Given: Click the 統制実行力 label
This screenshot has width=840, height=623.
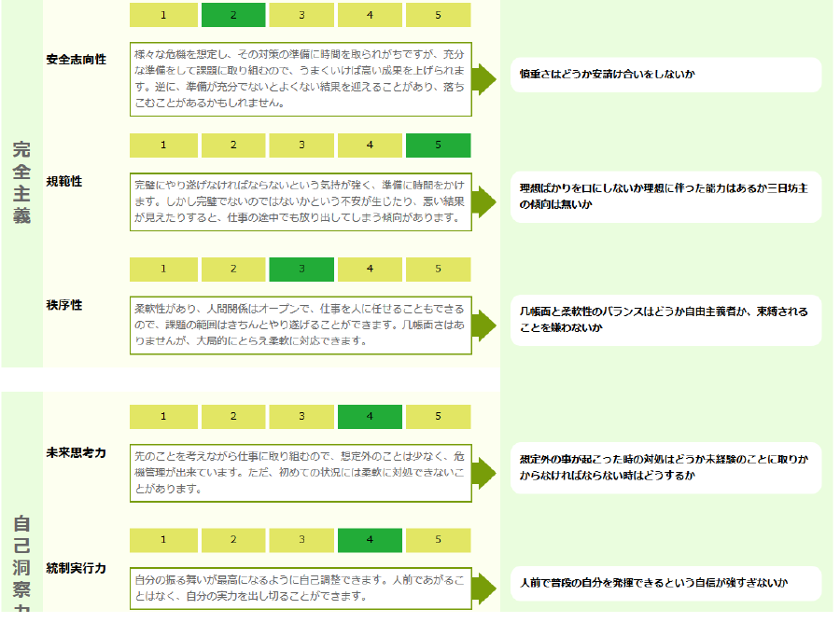Looking at the screenshot, I should (77, 568).
